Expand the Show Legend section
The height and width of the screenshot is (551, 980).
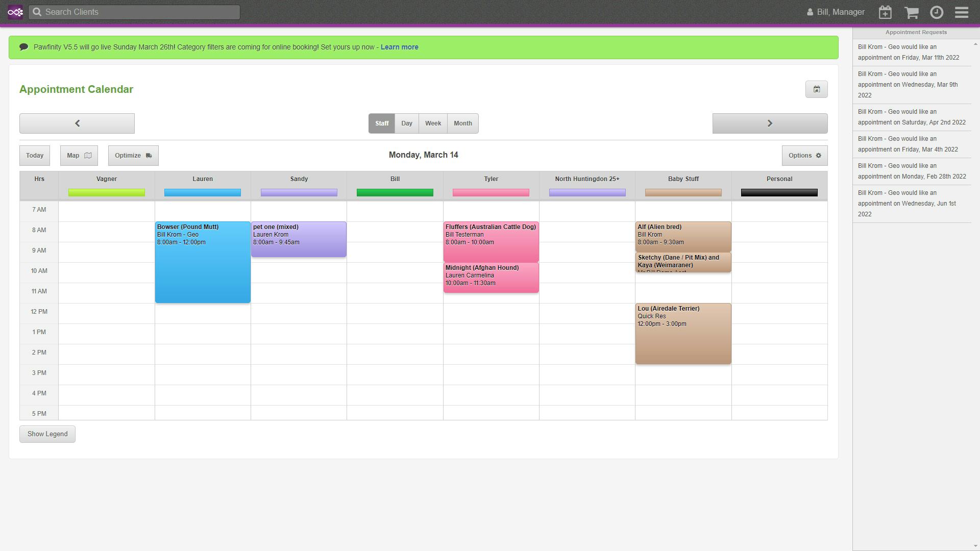[x=47, y=434]
